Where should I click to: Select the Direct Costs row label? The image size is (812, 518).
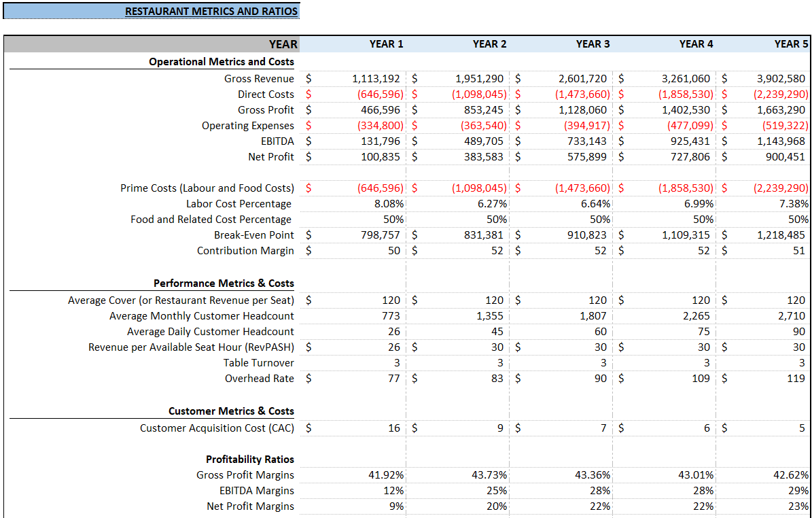coord(266,94)
